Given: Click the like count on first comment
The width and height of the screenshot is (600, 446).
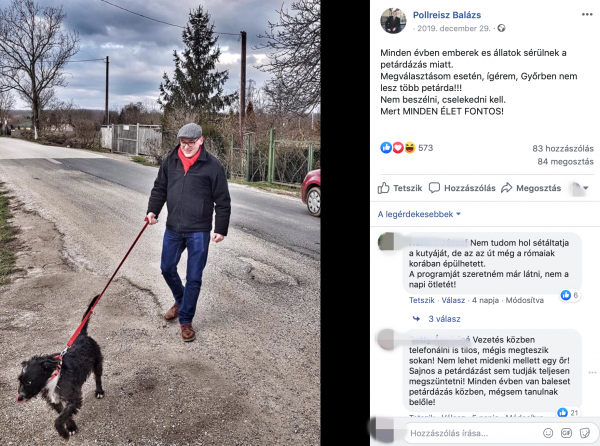Looking at the screenshot, I should pos(569,295).
